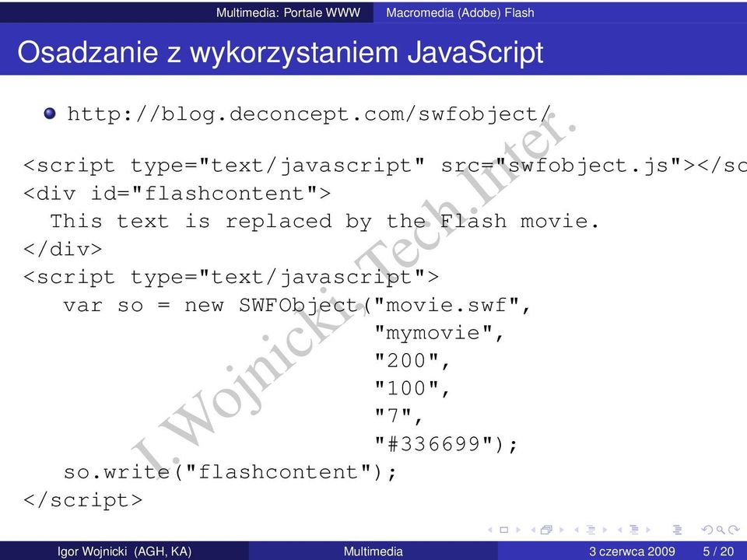
Task: Click the presentation outline navigation icon
Action: click(x=677, y=530)
